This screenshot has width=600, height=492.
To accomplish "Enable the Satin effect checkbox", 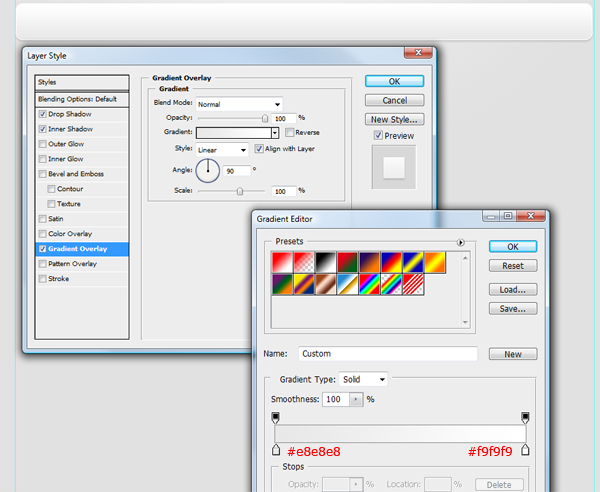I will click(43, 218).
